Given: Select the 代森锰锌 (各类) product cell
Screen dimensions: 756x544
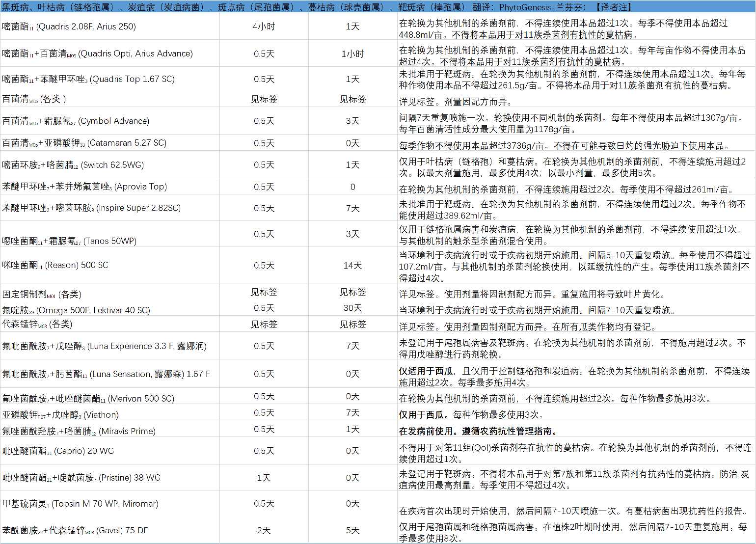Looking at the screenshot, I should click(x=109, y=324).
